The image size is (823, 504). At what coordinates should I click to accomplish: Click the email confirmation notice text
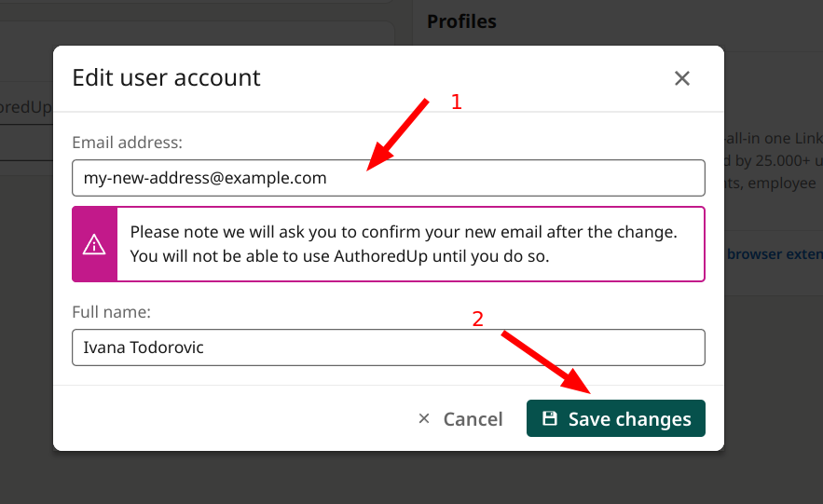(x=404, y=244)
